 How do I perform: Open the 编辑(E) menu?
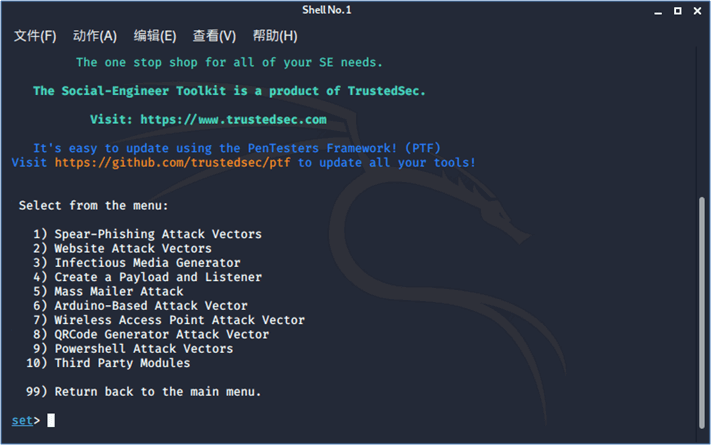click(x=155, y=36)
